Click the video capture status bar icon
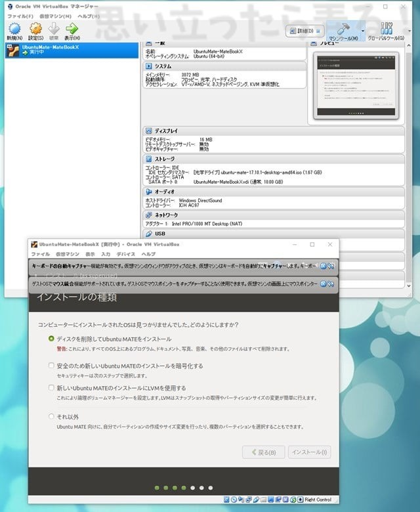 (x=278, y=500)
